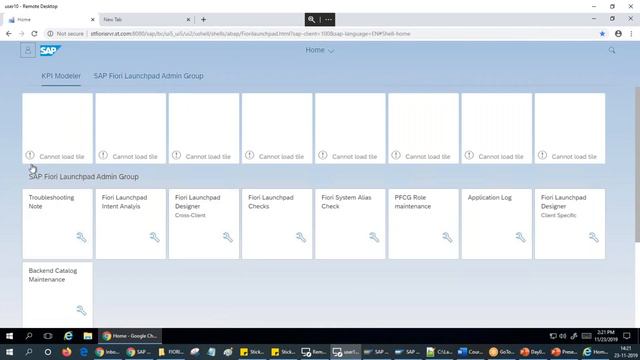Image resolution: width=640 pixels, height=360 pixels.
Task: Click wrench icon on Application Log tile
Action: (520, 238)
